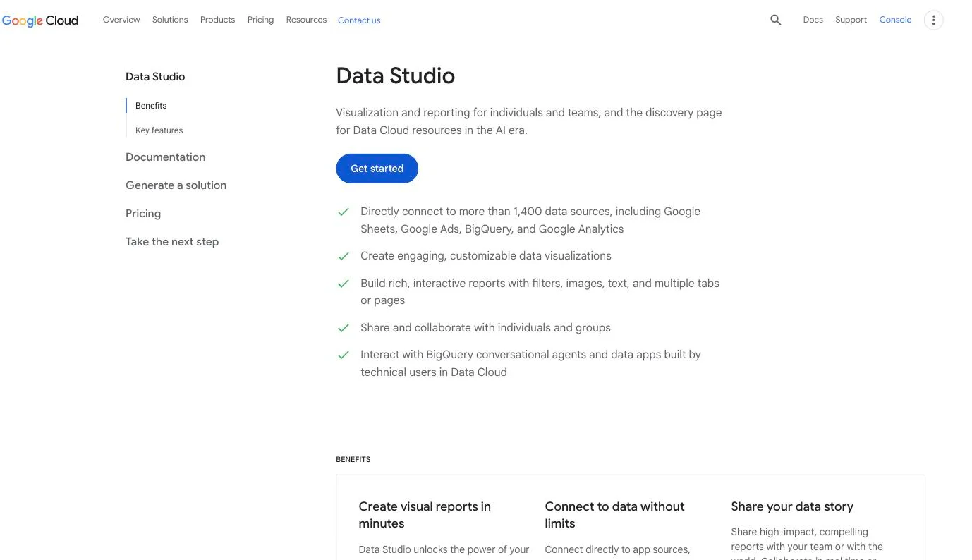Click the 'Create visual reports in minutes' heading
This screenshot has width=972, height=560.
click(425, 515)
